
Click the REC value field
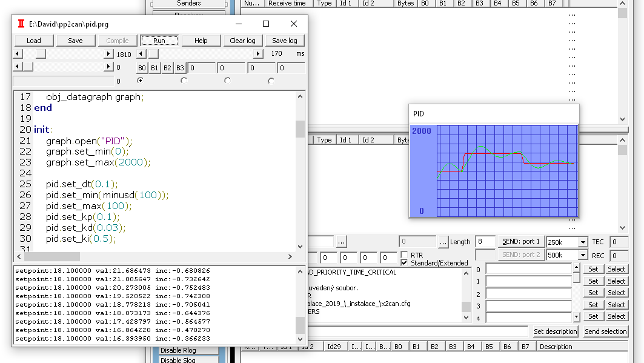pos(619,255)
